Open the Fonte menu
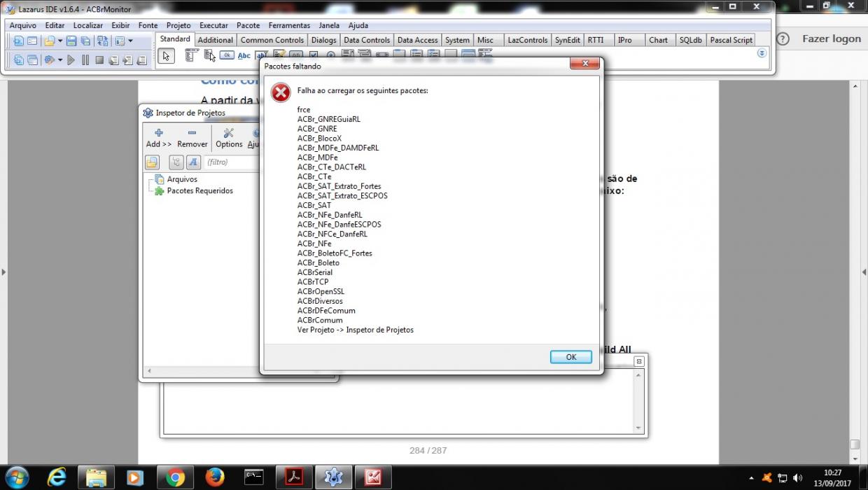 coord(148,25)
